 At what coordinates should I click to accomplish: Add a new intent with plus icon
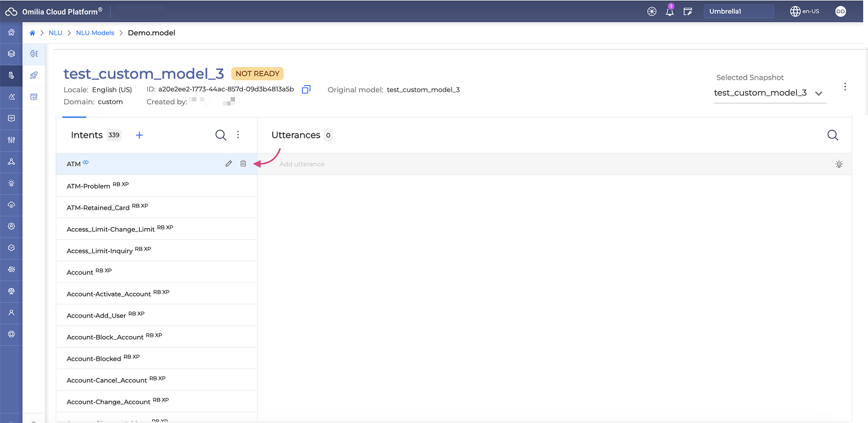click(139, 135)
